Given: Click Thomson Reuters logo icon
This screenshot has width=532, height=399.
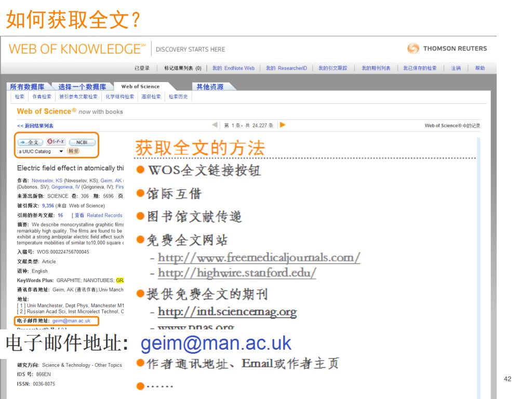Looking at the screenshot, I should [x=413, y=48].
